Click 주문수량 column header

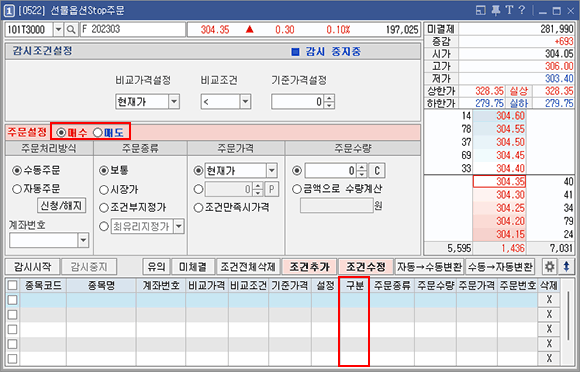tap(435, 285)
